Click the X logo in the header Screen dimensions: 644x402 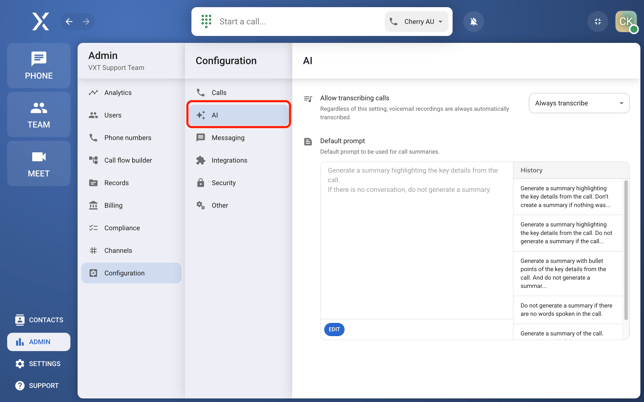(40, 21)
